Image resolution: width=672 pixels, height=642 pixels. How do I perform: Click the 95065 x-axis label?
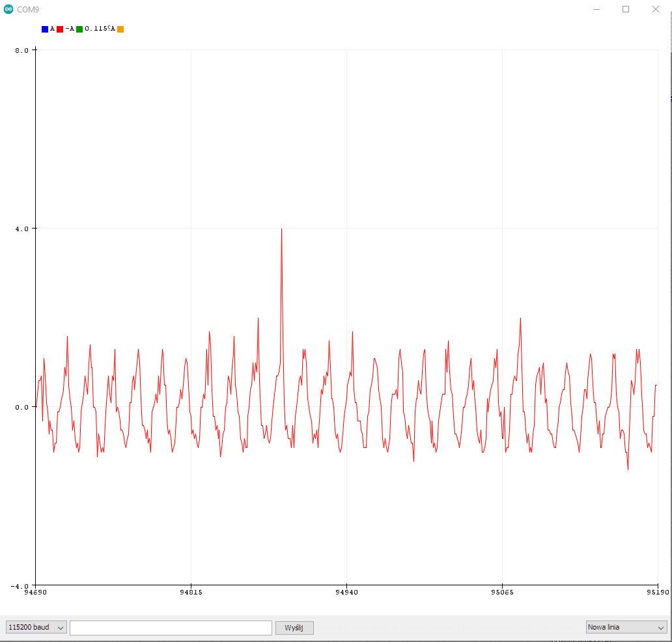(x=502, y=593)
